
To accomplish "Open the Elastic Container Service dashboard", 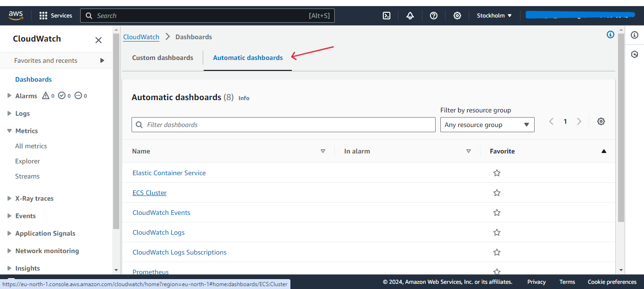I will tap(169, 173).
